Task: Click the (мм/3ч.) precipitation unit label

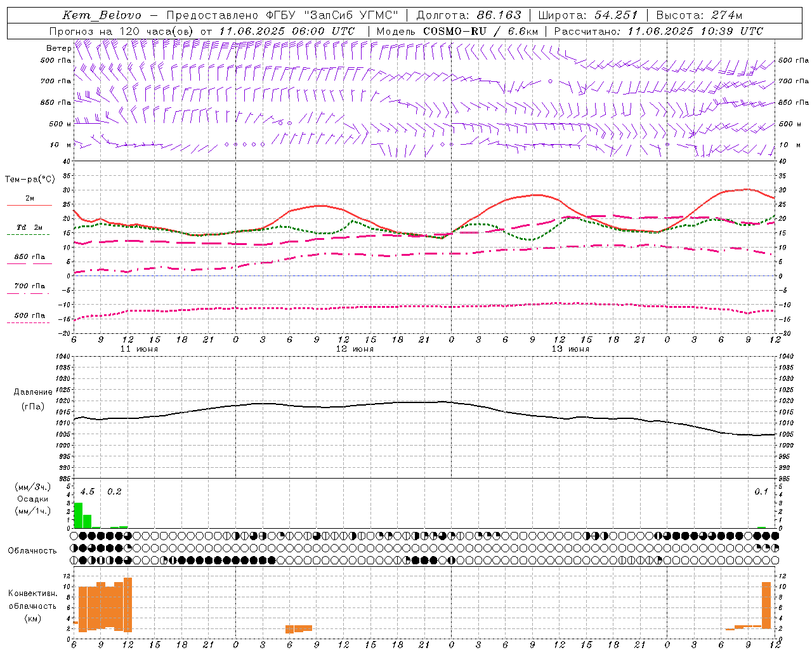Action: (32, 487)
